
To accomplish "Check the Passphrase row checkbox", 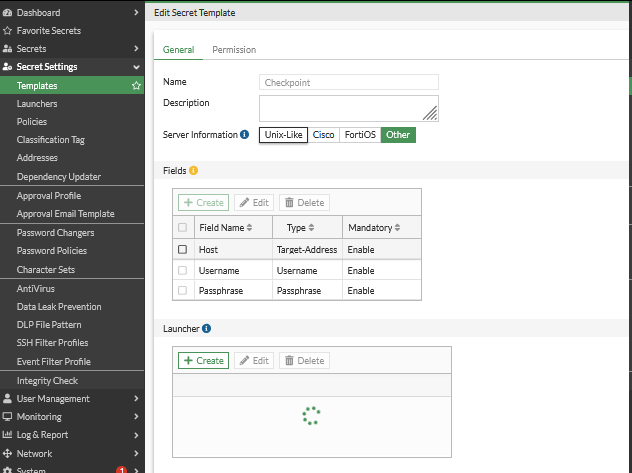I will click(183, 290).
